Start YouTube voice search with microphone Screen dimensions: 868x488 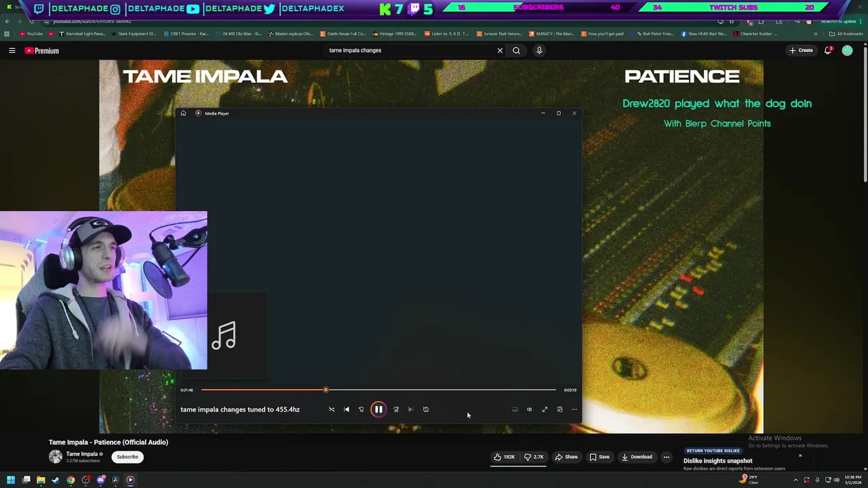click(x=539, y=50)
